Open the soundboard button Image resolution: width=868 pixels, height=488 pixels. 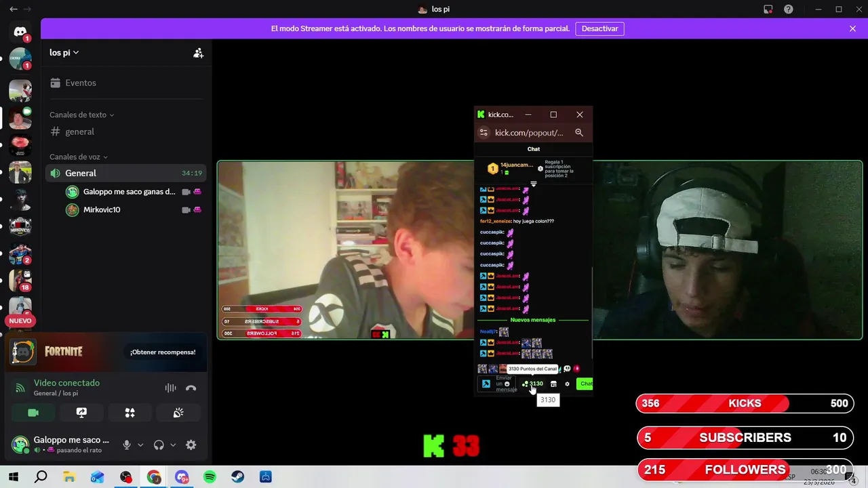[178, 412]
